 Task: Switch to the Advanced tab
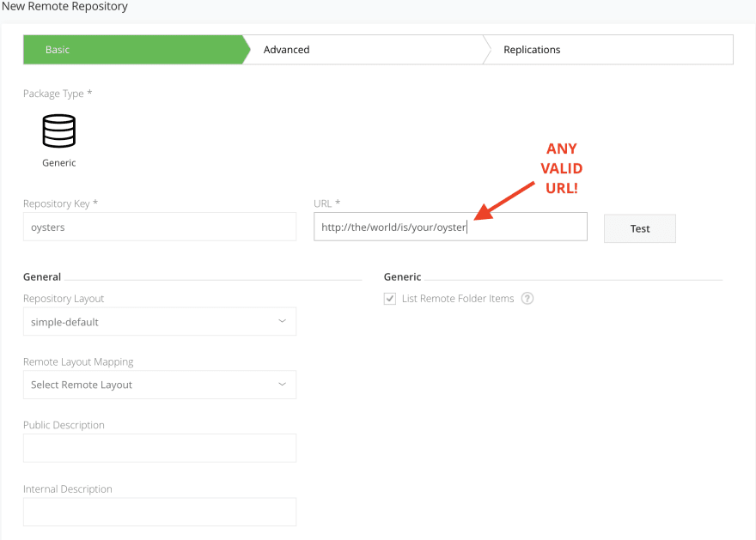(287, 50)
